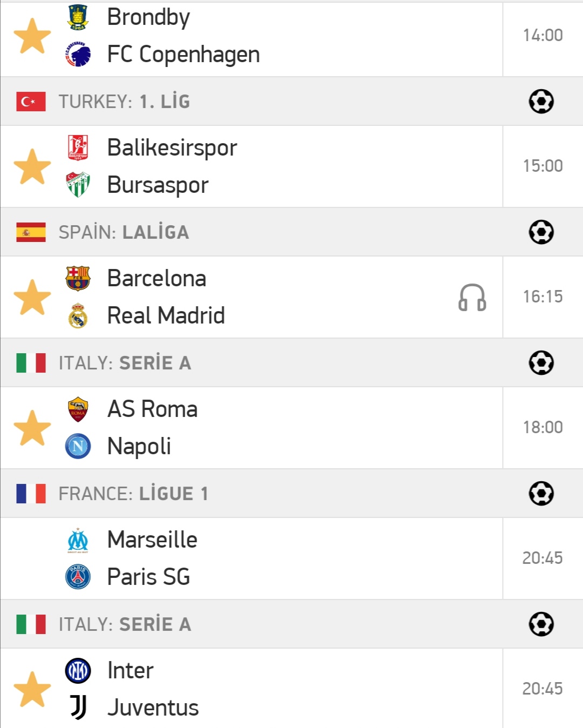Click the Turkey 1. Lig football icon
Screen dimensions: 583x728
pos(541,102)
